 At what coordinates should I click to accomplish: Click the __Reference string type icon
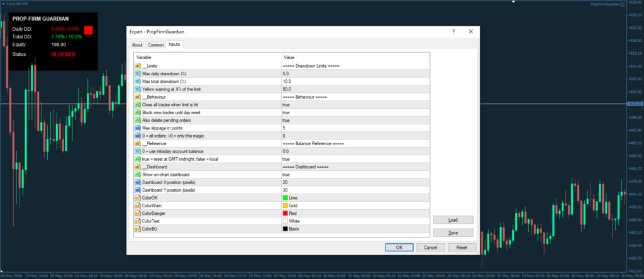(x=138, y=144)
